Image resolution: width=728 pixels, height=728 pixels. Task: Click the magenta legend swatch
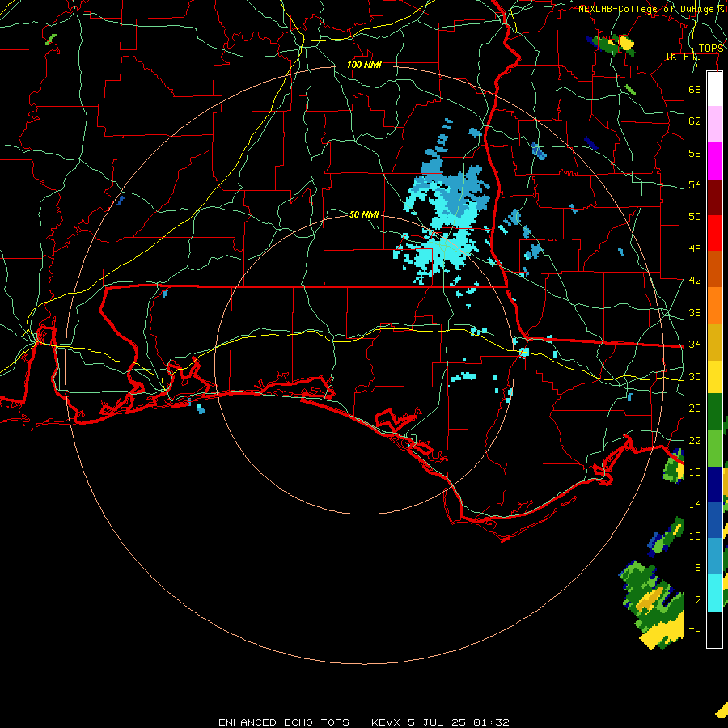[714, 161]
